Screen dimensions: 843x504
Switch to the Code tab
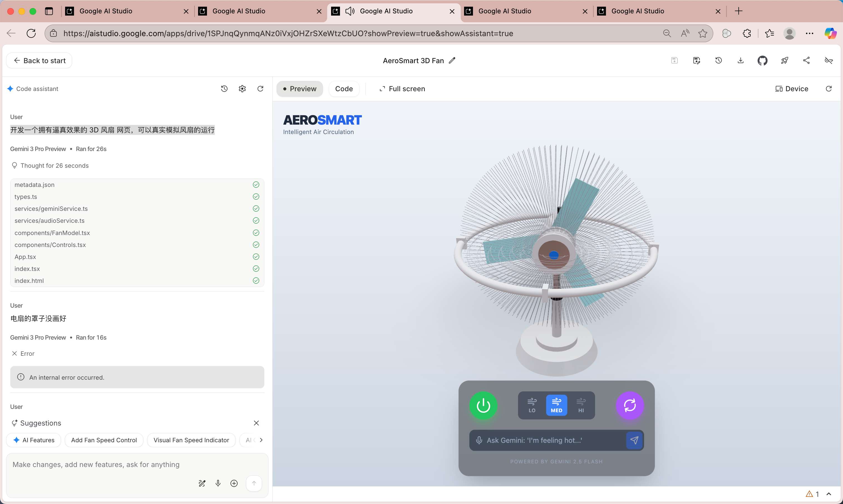coord(344,89)
